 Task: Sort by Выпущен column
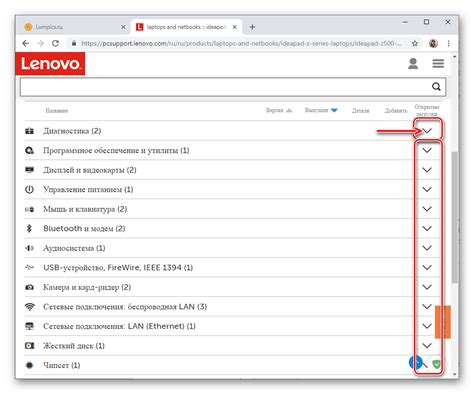pos(321,110)
